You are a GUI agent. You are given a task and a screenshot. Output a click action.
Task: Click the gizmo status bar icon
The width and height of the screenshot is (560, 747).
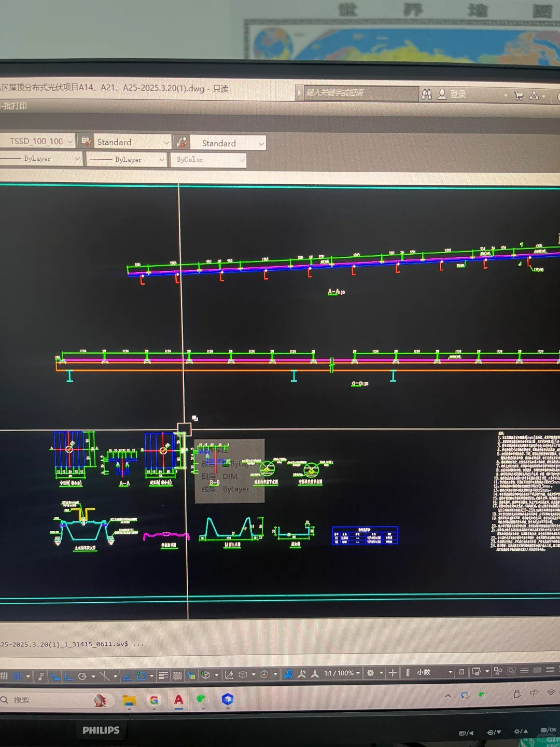(264, 675)
